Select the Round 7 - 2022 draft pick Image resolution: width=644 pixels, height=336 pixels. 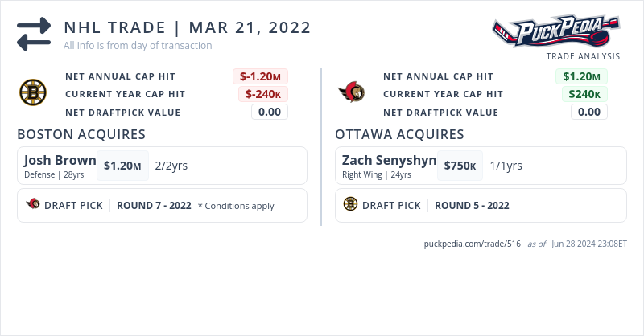(154, 205)
